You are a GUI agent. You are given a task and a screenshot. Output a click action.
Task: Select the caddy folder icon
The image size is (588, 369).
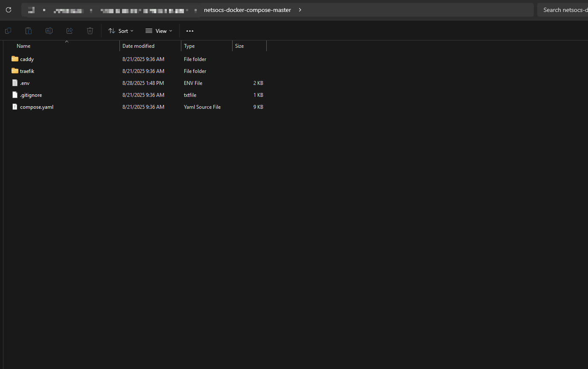15,59
